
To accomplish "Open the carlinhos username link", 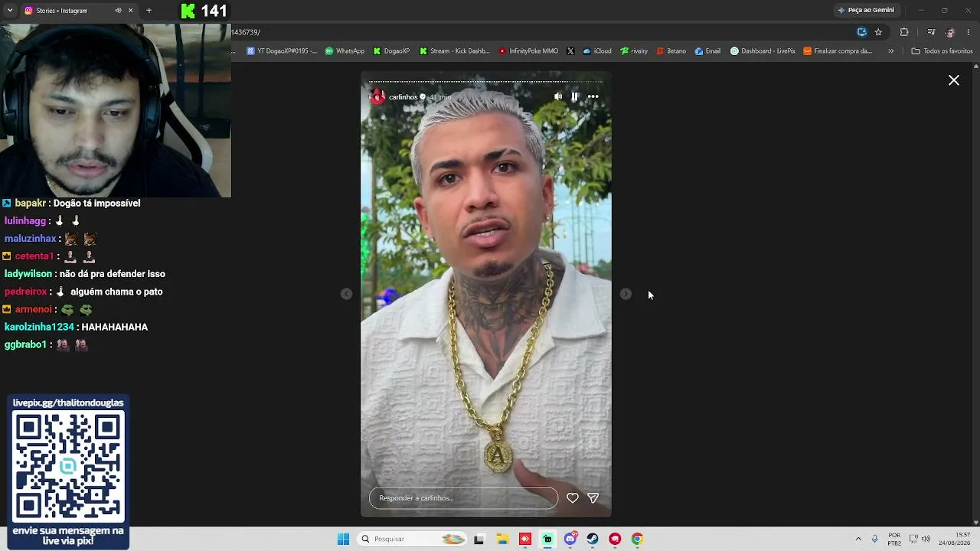I will point(403,97).
